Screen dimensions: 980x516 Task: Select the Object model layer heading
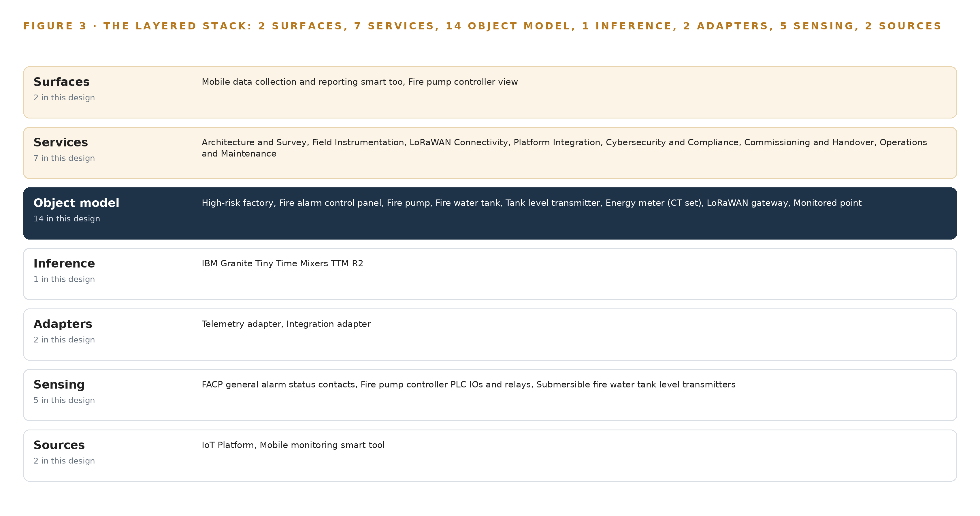76,203
